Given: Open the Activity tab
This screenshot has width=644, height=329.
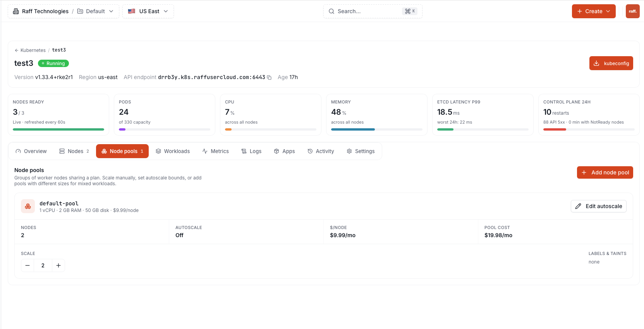Looking at the screenshot, I should [x=321, y=151].
